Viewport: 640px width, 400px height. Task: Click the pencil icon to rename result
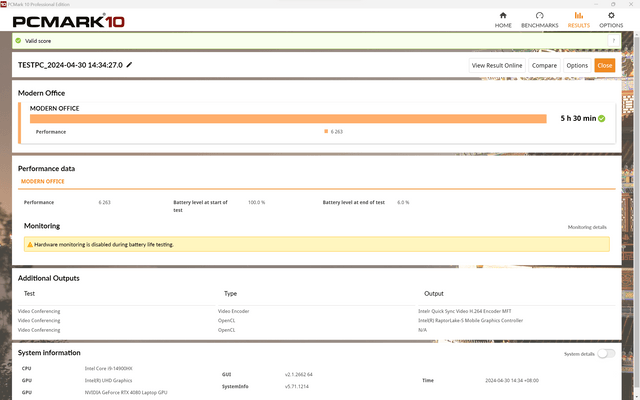point(129,65)
